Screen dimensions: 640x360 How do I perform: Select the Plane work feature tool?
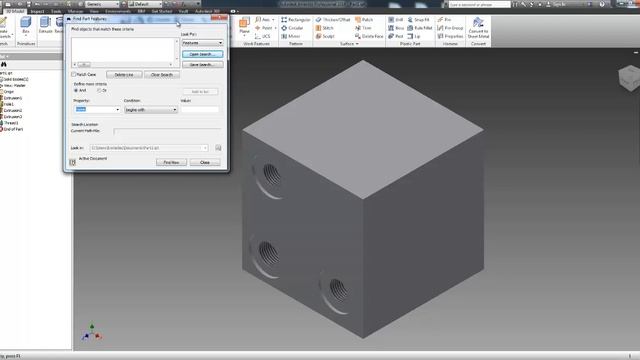pos(244,25)
